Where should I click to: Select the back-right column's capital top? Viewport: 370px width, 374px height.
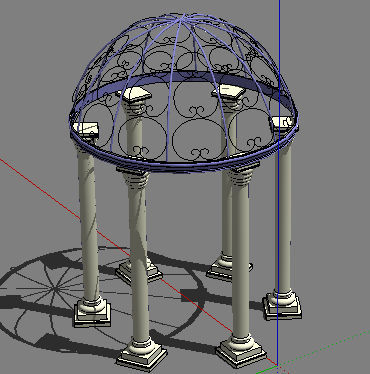coord(228,92)
